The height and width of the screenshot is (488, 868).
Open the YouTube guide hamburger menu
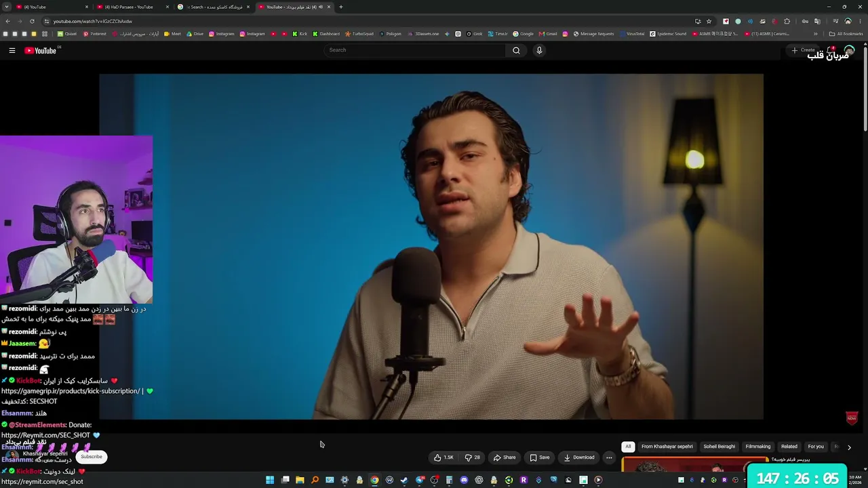(x=12, y=50)
